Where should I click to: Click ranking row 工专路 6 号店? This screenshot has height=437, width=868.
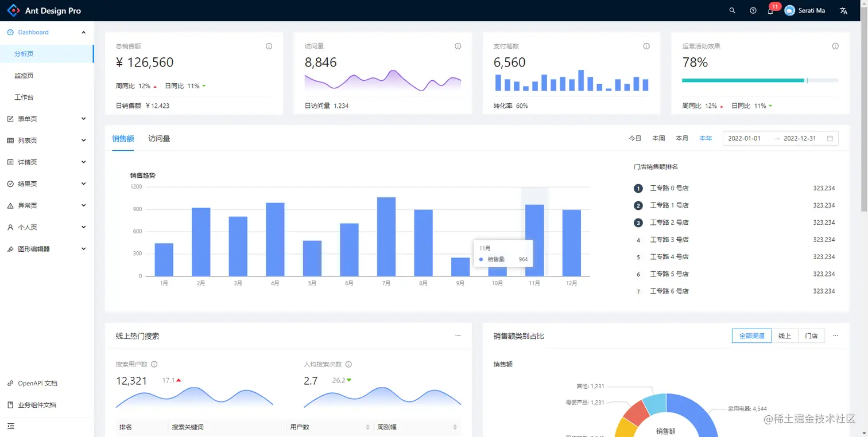click(x=734, y=291)
